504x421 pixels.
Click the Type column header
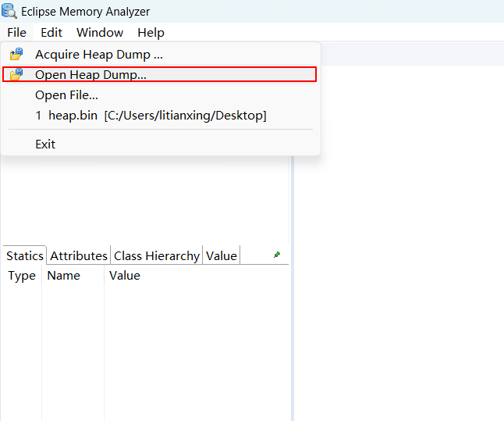pyautogui.click(x=22, y=276)
